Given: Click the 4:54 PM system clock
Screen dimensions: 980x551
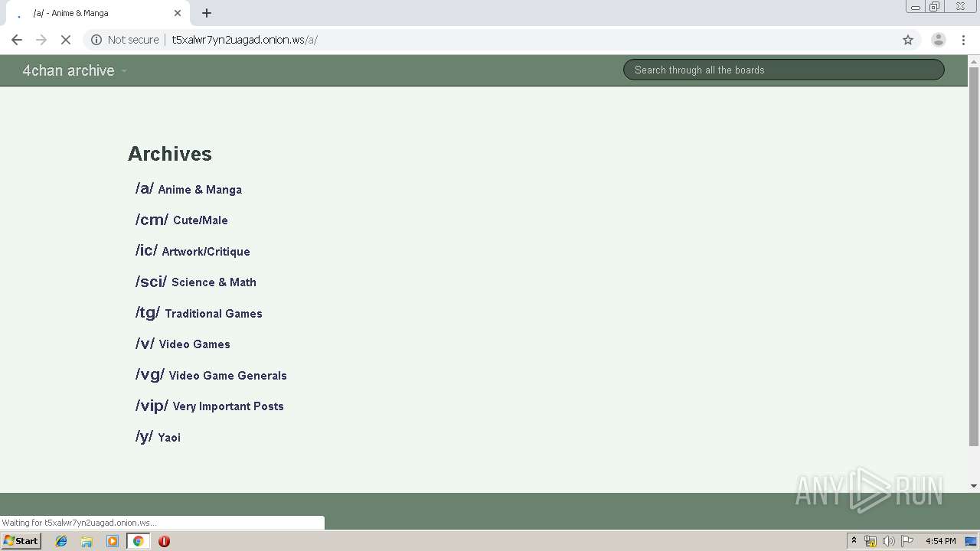Looking at the screenshot, I should click(x=940, y=541).
